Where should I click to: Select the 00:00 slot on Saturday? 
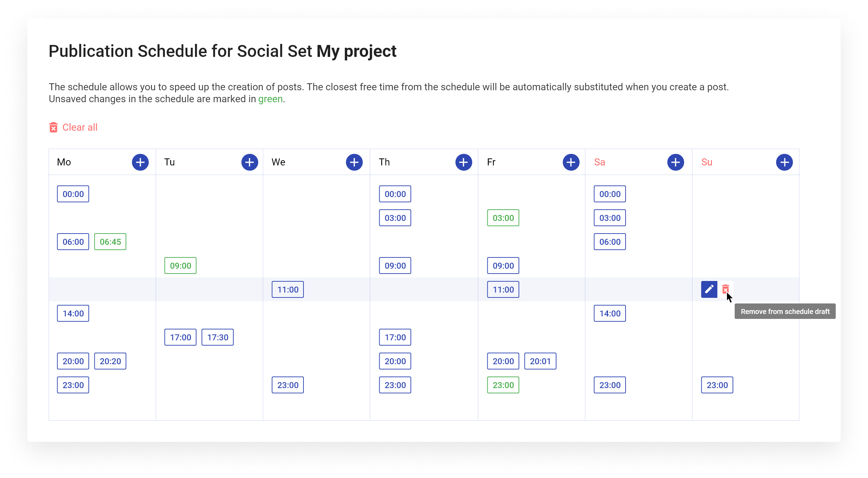609,194
